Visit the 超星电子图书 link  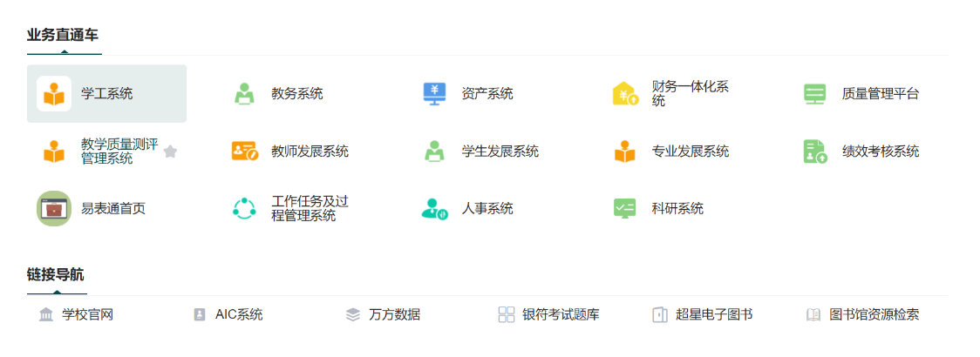point(713,315)
